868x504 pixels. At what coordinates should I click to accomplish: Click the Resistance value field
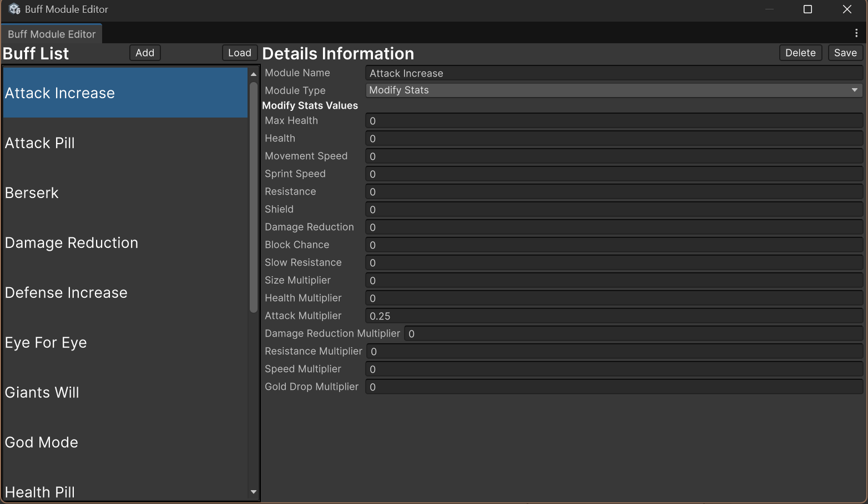[x=614, y=192]
